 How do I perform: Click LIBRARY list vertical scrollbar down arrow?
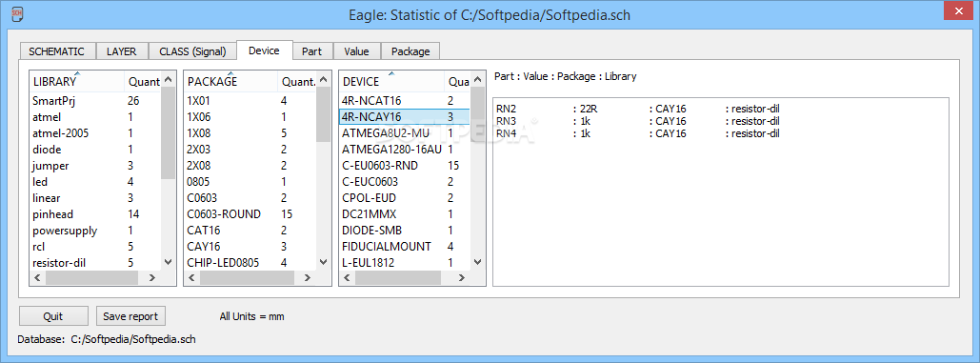168,262
